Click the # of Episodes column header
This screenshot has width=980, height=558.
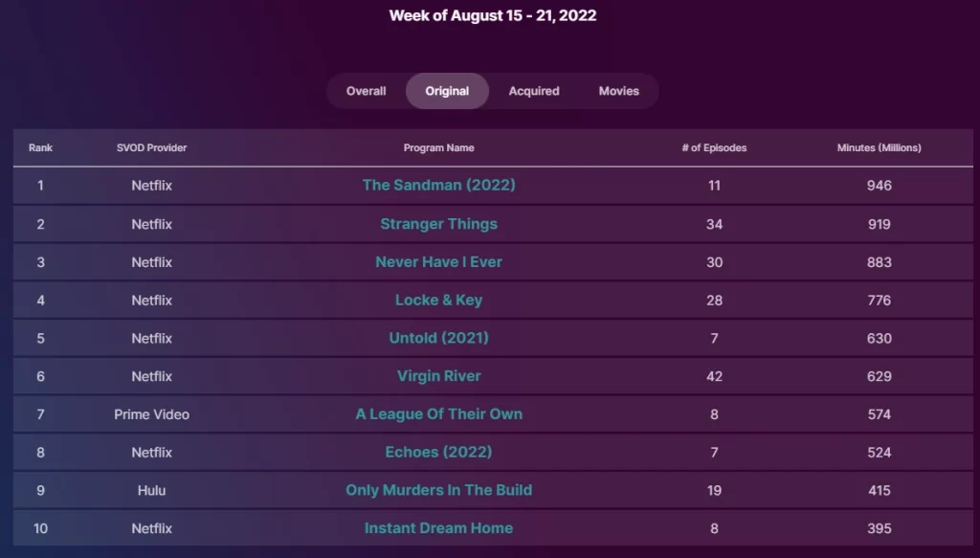click(x=714, y=148)
